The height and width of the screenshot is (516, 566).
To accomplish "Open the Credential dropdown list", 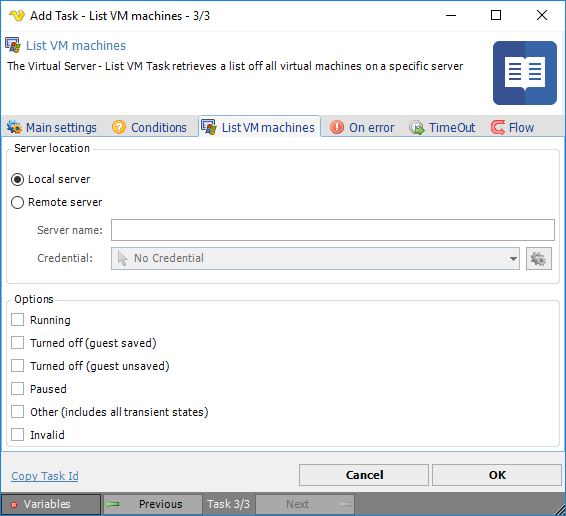I will coord(315,259).
